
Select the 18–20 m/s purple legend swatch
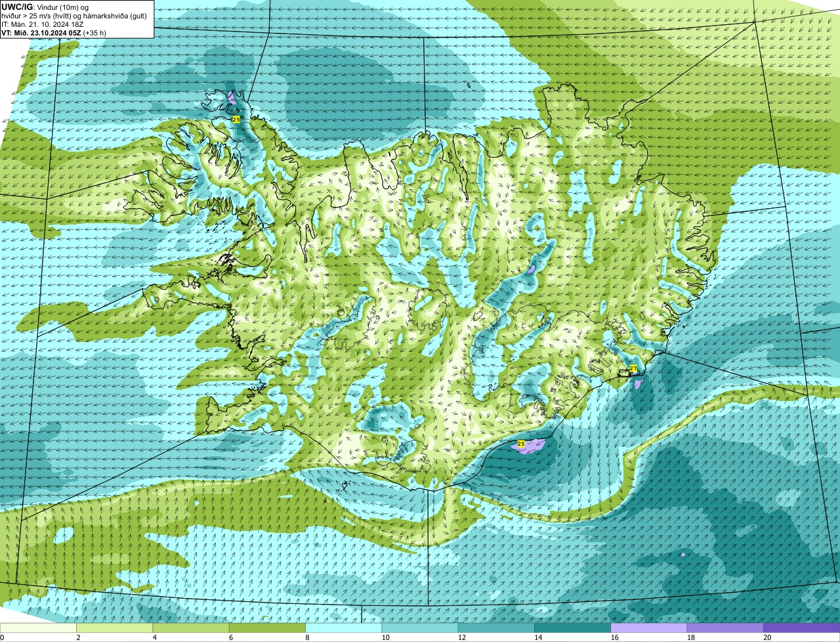(x=725, y=628)
